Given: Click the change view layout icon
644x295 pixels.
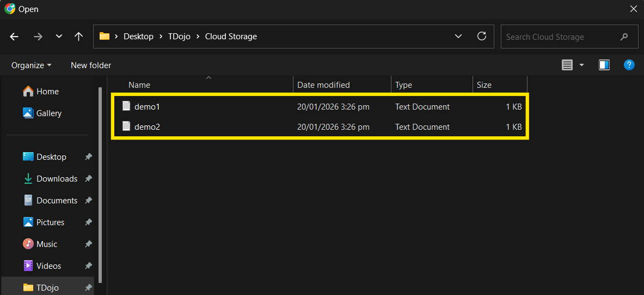Looking at the screenshot, I should (567, 65).
